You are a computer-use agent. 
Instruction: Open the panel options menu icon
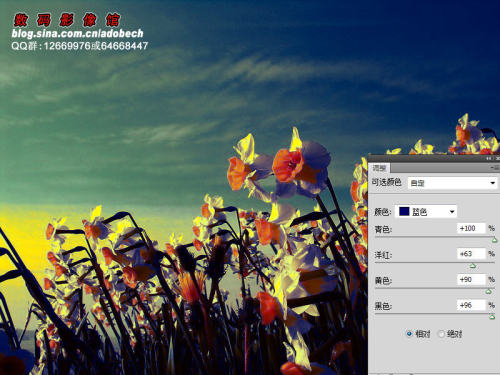[495, 168]
